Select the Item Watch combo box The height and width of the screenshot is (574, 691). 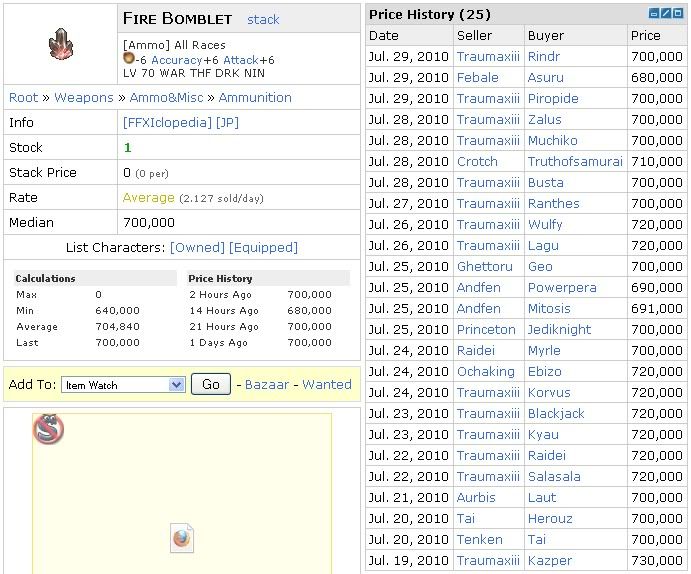123,385
